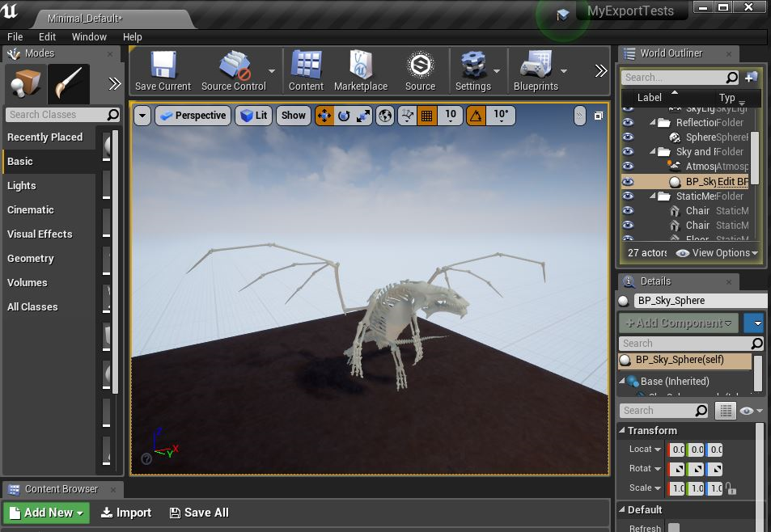The height and width of the screenshot is (532, 771).
Task: Select the translate gizmo tool
Action: (x=324, y=116)
